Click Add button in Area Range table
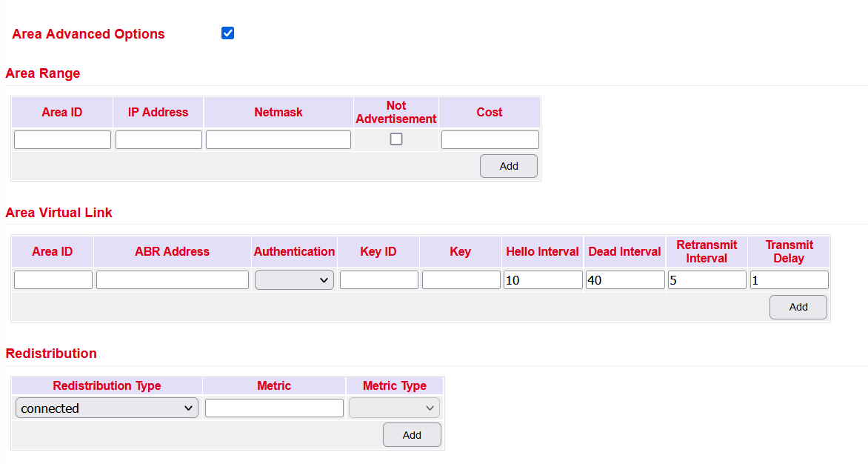 [508, 166]
